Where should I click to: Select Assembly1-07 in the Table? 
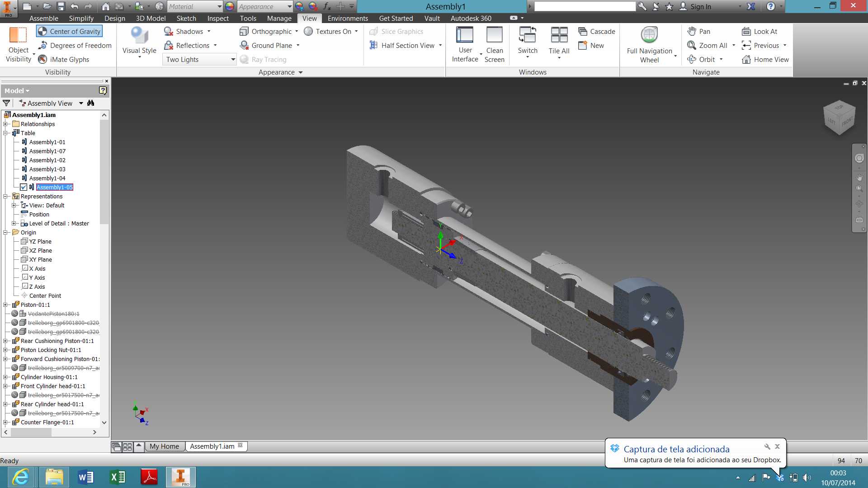pos(47,151)
